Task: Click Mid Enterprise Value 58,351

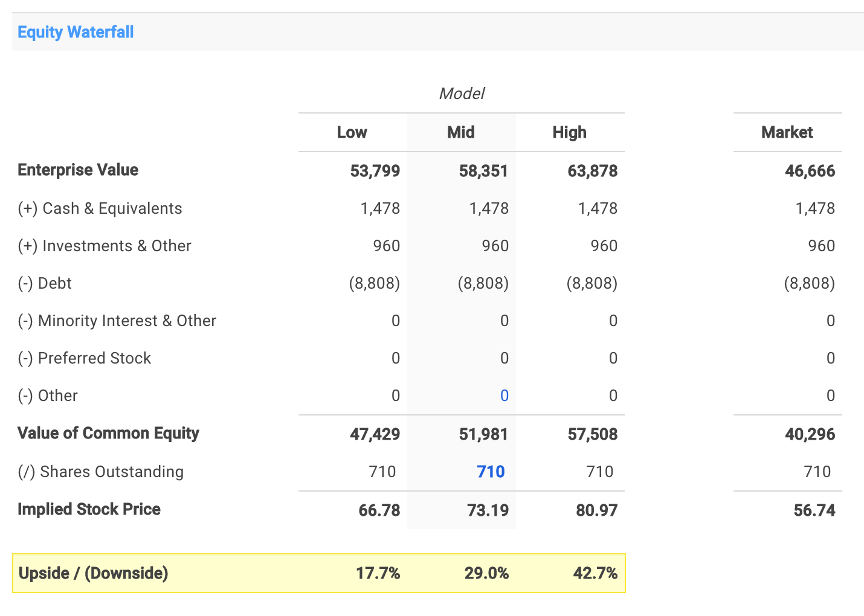Action: click(484, 171)
